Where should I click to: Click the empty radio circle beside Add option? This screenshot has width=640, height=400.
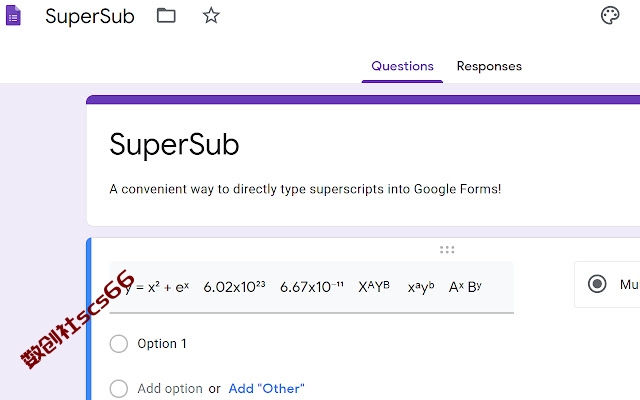pyautogui.click(x=119, y=389)
